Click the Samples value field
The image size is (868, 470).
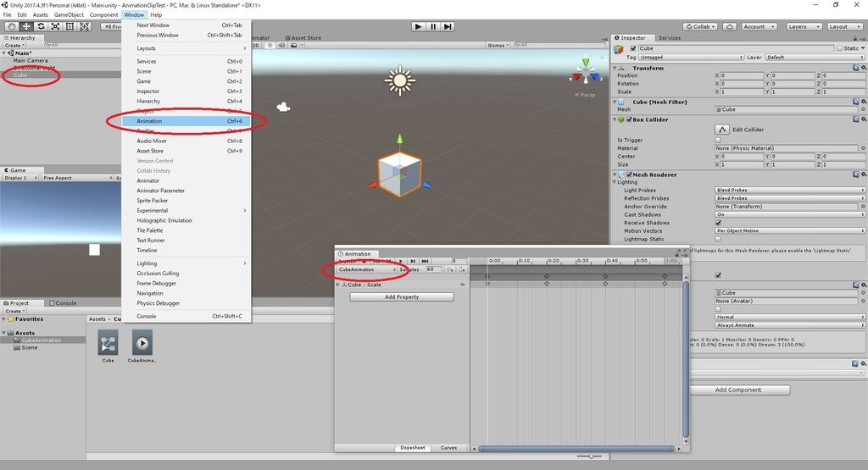tap(433, 269)
